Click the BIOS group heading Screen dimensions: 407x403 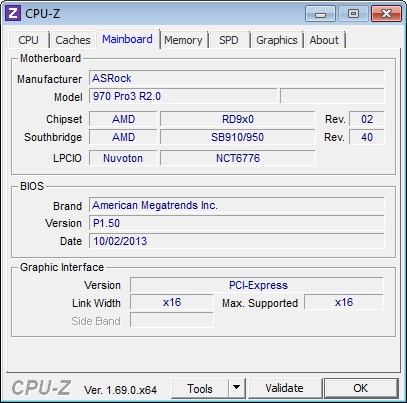[32, 186]
